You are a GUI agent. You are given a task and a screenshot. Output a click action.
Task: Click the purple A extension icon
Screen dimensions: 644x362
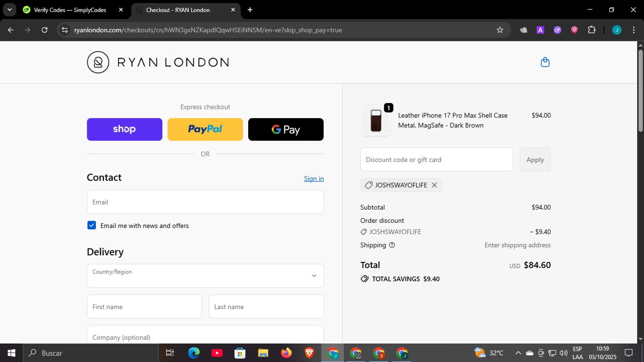coord(541,30)
